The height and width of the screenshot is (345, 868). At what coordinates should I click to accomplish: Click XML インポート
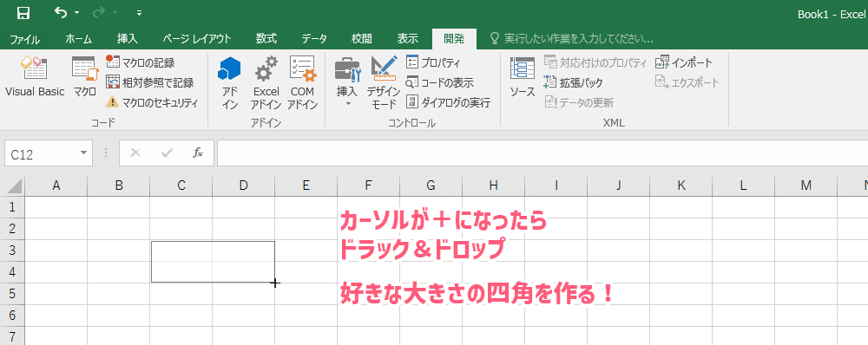click(x=684, y=63)
